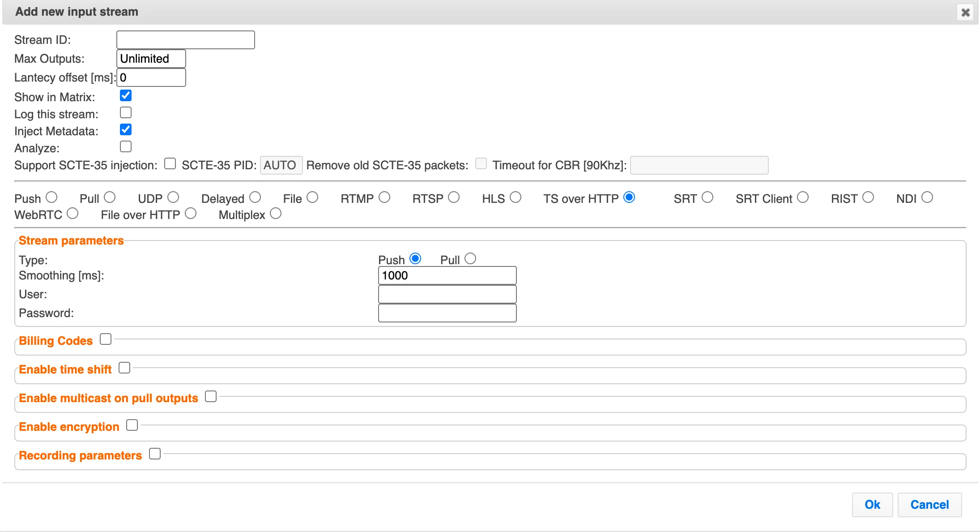
Task: Toggle Enable encryption section checkbox
Action: coord(132,425)
